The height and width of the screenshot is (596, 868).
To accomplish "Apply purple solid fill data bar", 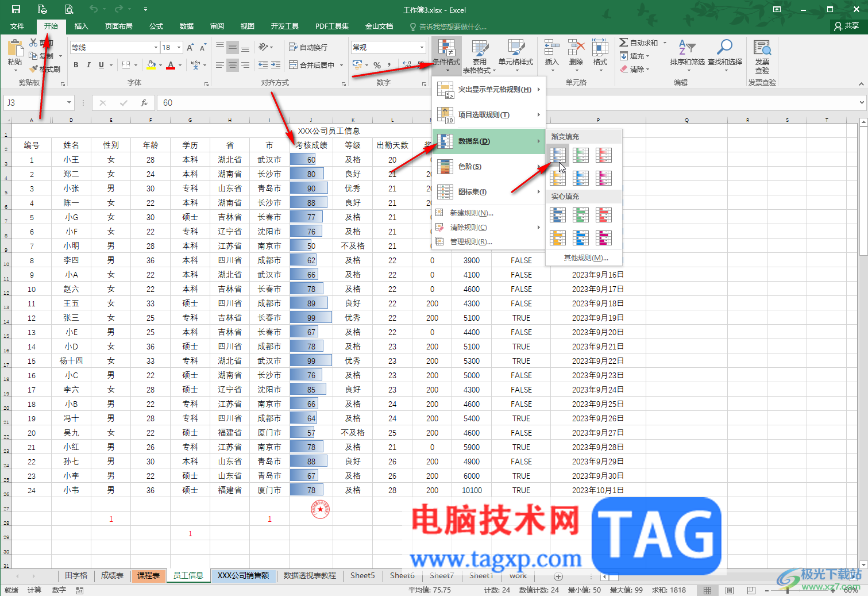I will click(604, 238).
